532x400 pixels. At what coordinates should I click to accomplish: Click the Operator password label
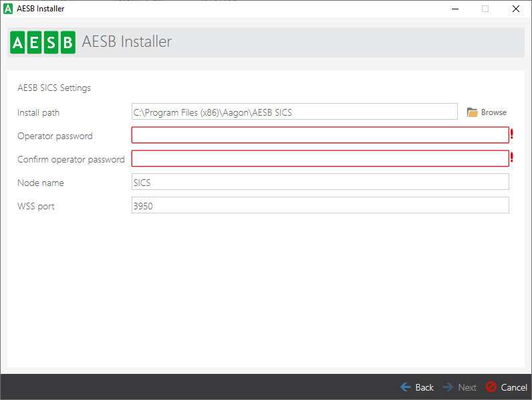pos(55,136)
